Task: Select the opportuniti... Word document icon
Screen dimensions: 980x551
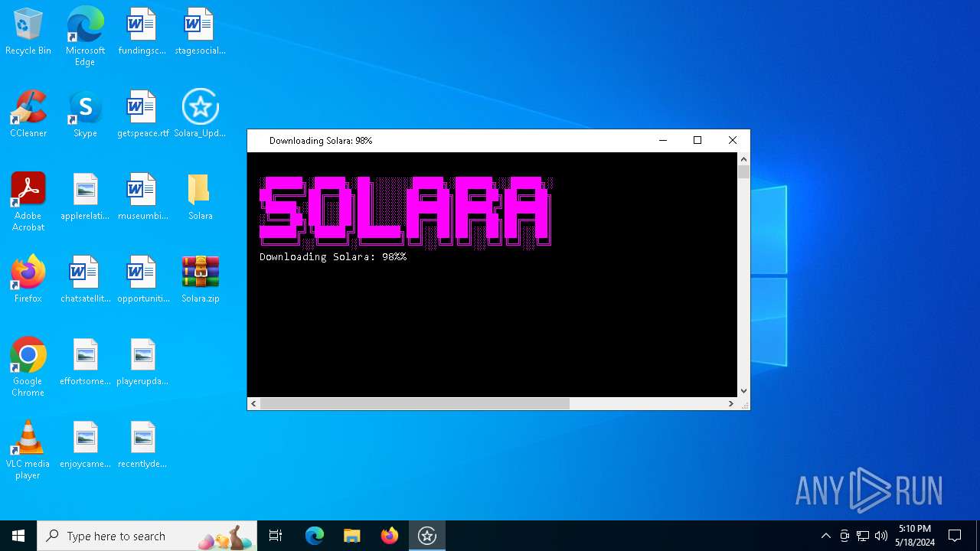Action: tap(143, 280)
